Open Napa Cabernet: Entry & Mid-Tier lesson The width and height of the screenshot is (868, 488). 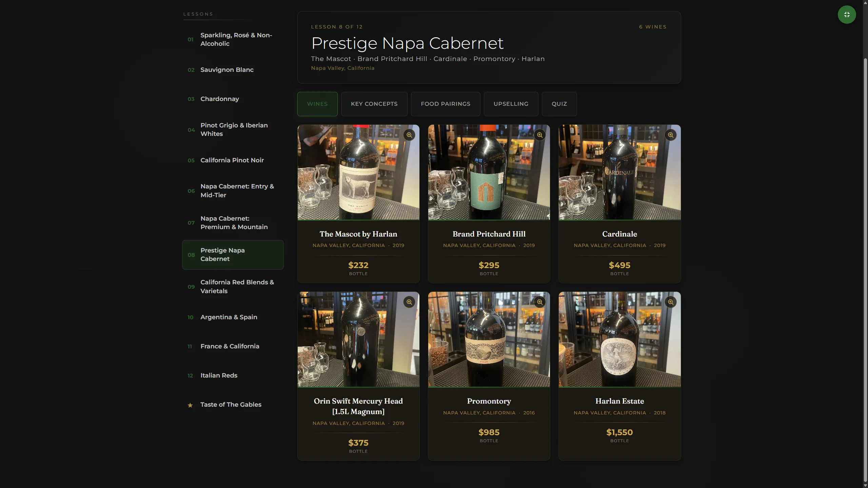pos(233,191)
